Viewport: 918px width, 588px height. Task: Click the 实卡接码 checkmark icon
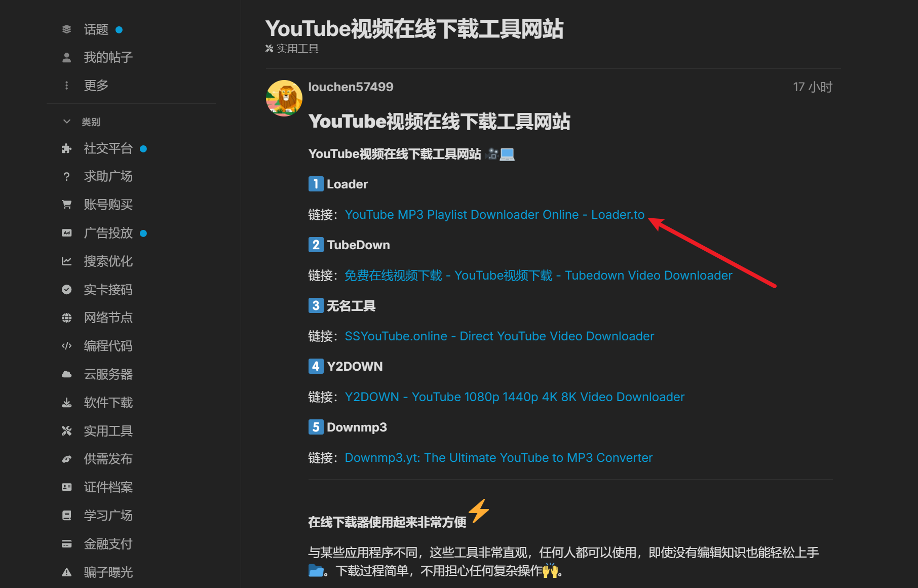coord(66,290)
